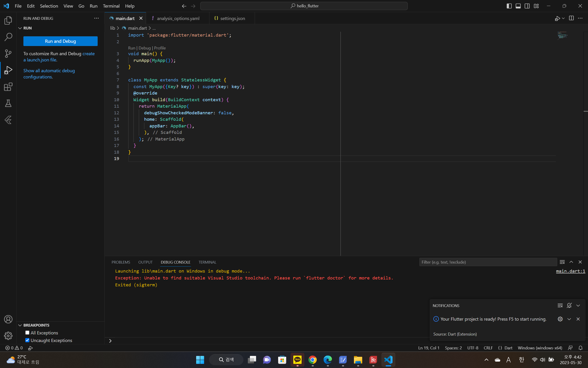Collapse the BREAKPOINTS section
Image resolution: width=588 pixels, height=368 pixels.
[x=20, y=325]
